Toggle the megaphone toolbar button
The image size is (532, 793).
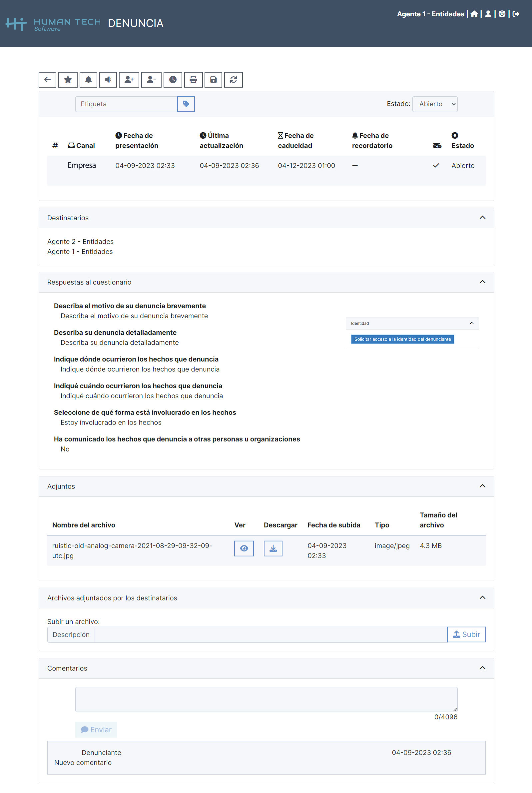click(108, 80)
